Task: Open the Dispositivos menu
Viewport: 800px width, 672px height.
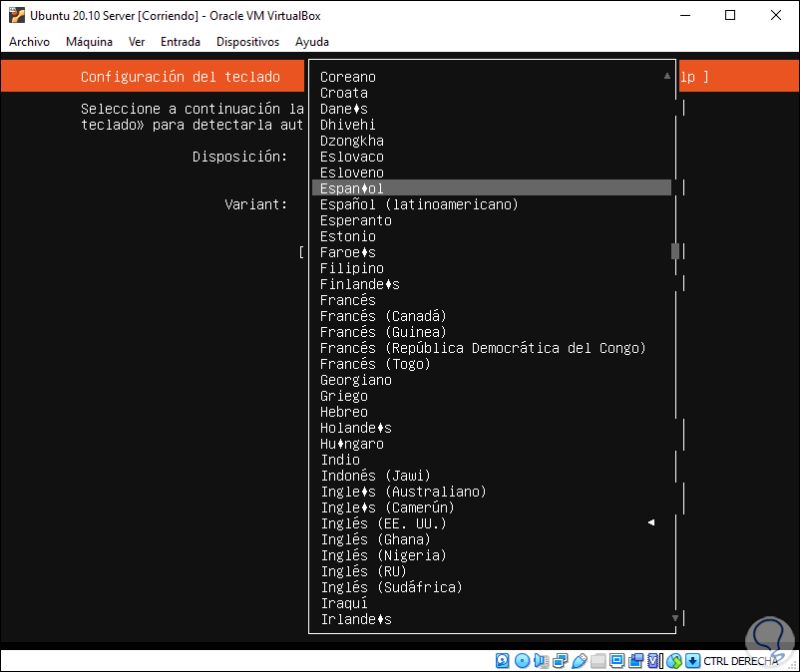Action: (247, 42)
